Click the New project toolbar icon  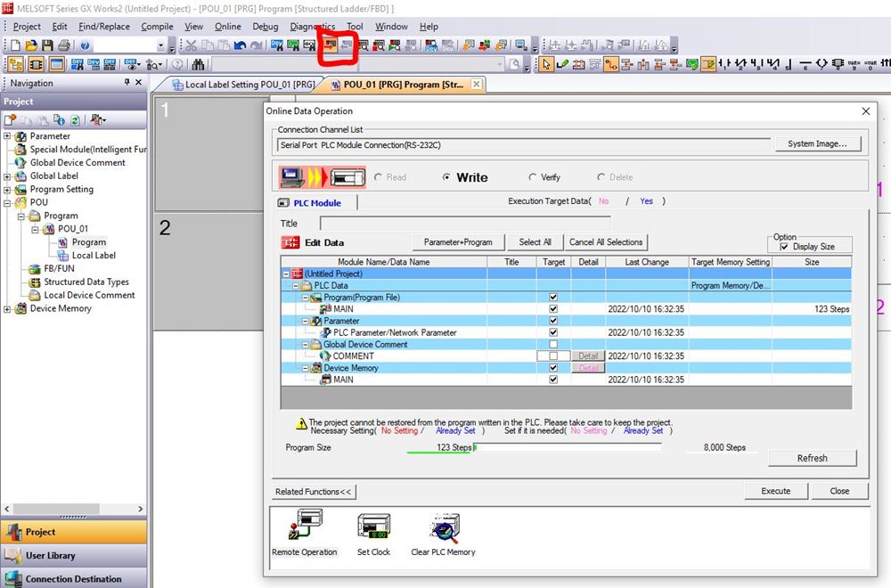point(15,45)
